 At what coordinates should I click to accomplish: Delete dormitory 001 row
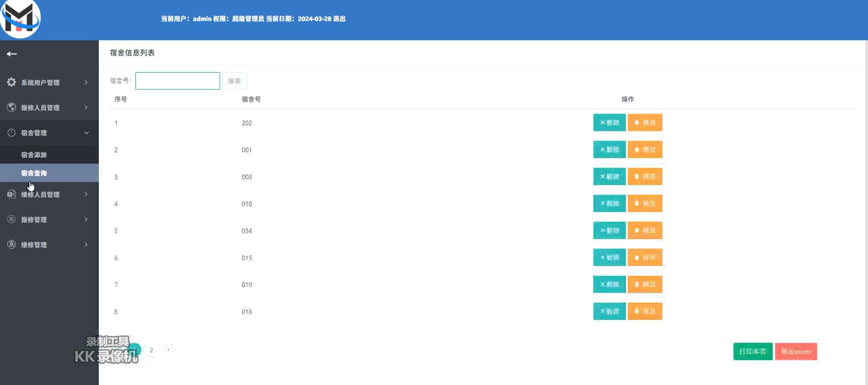(x=609, y=149)
